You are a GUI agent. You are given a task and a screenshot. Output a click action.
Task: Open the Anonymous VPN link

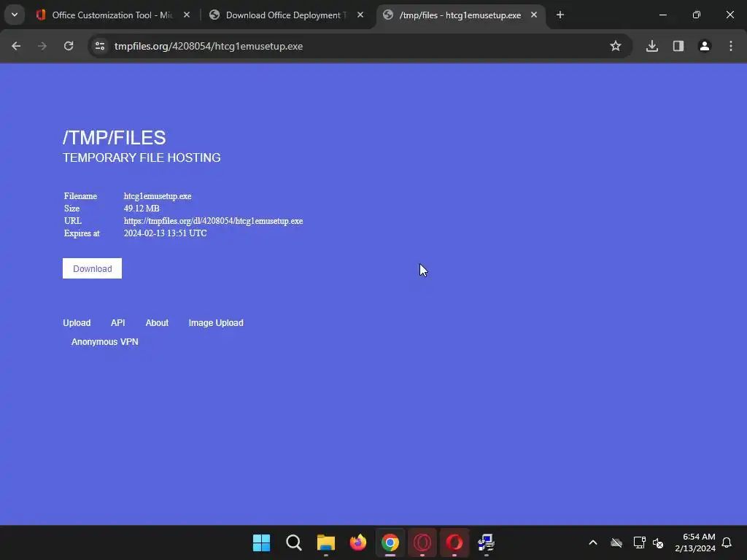[105, 342]
